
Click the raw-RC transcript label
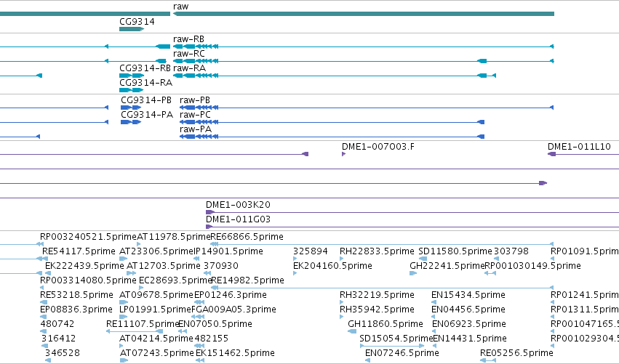pos(189,53)
